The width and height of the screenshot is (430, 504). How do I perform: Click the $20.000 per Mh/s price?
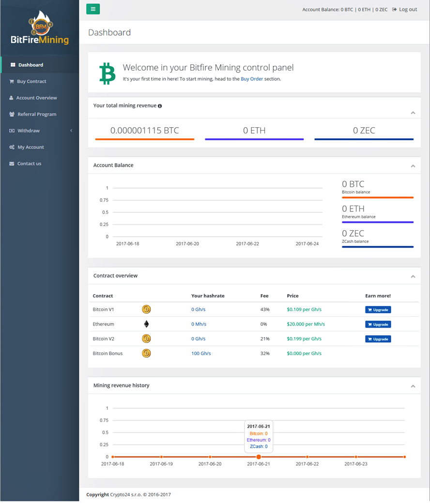tap(306, 324)
